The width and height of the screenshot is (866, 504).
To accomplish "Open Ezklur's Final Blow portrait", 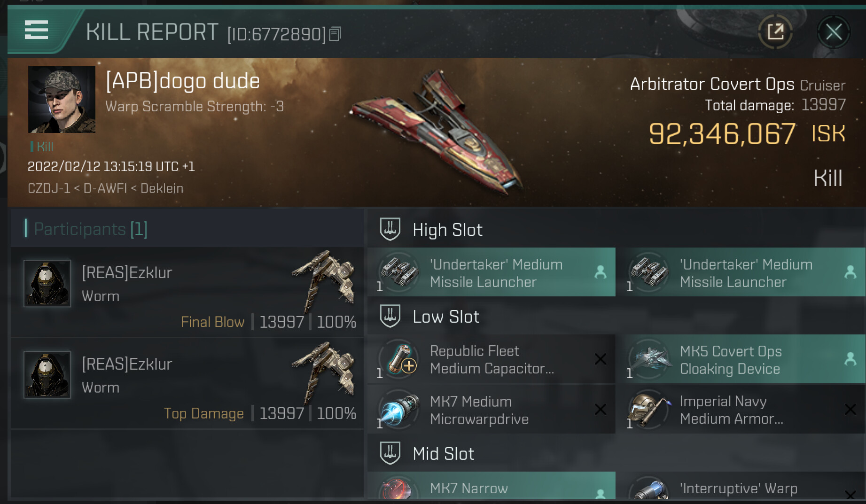I will (x=47, y=283).
